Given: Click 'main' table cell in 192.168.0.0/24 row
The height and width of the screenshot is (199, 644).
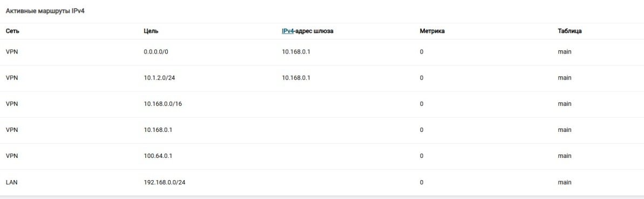Looking at the screenshot, I should [x=564, y=182].
